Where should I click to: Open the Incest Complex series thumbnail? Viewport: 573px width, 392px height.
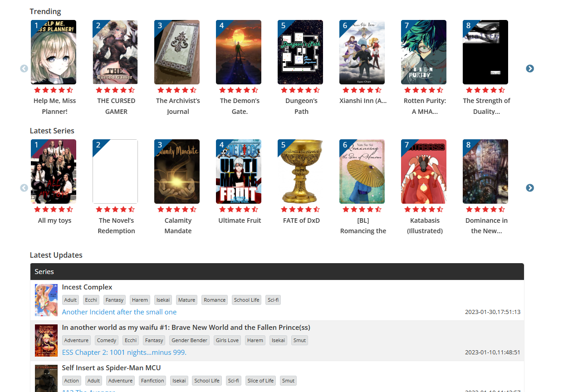tap(46, 300)
